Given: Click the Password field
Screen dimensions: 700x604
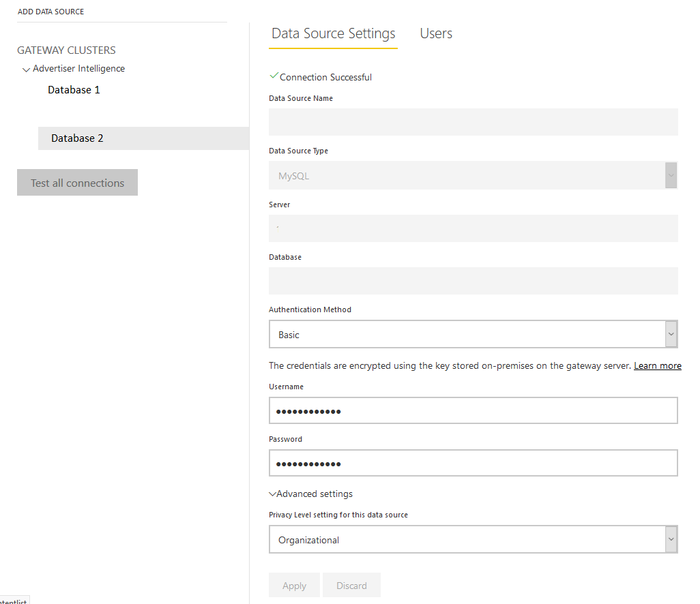Looking at the screenshot, I should [x=473, y=463].
